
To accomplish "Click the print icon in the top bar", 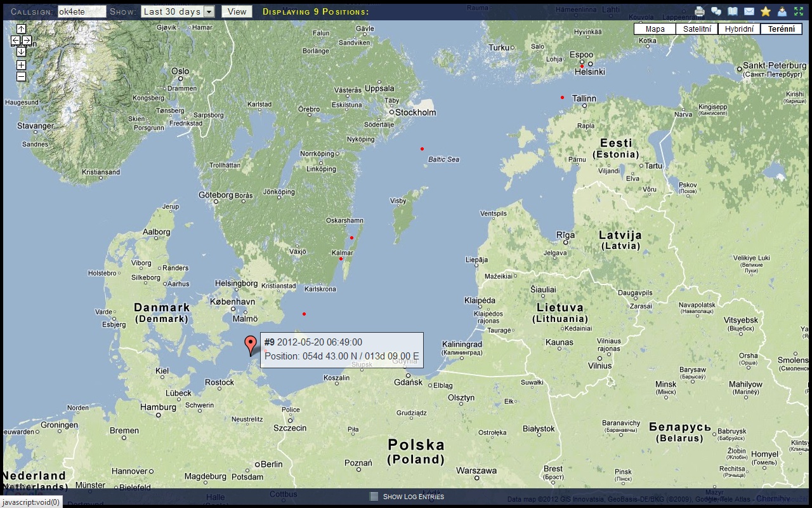I will pos(700,11).
